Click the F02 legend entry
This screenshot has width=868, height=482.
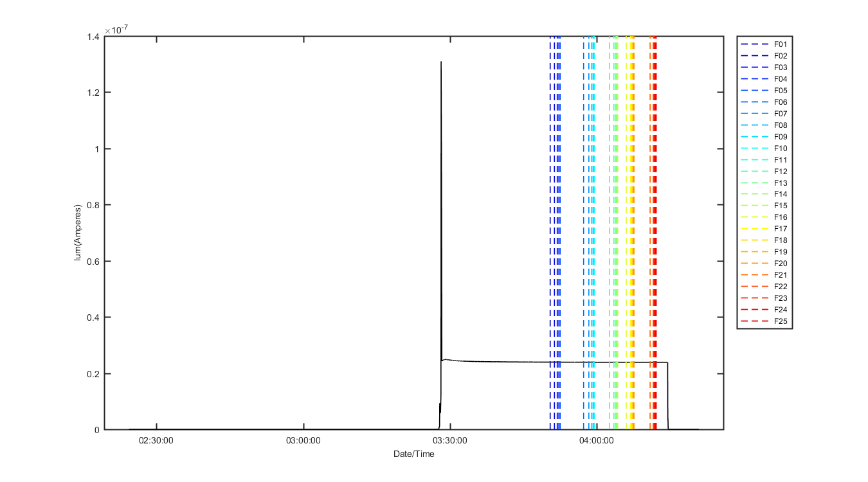pyautogui.click(x=764, y=56)
